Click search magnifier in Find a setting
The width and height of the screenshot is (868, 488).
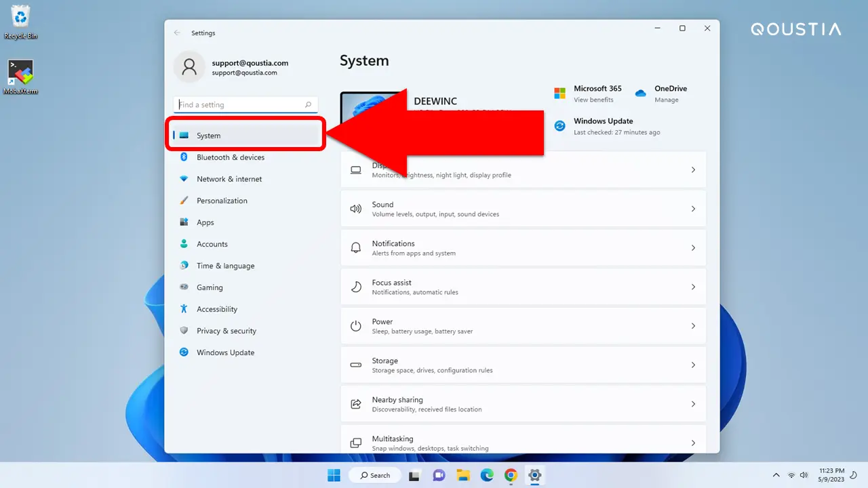(x=308, y=105)
